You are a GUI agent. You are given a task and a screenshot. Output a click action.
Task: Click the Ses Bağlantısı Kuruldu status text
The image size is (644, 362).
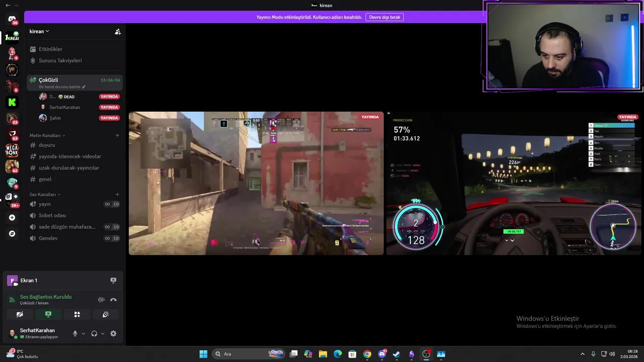click(x=46, y=297)
